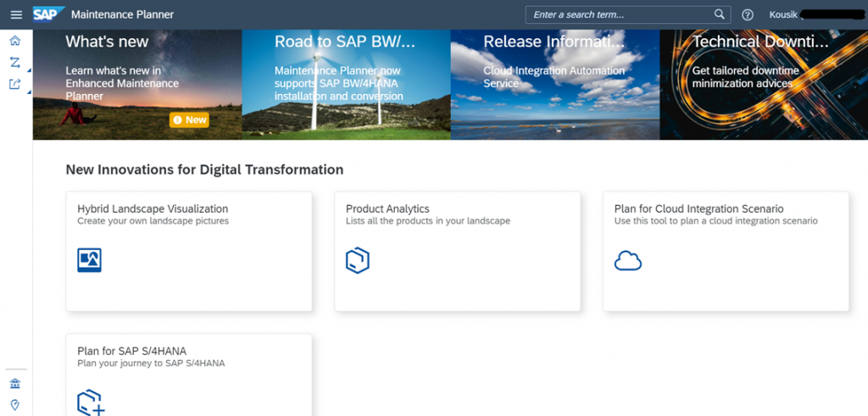Expand the arrow beside the export sidebar icon
Screen dimensions: 868x416
pos(29,92)
